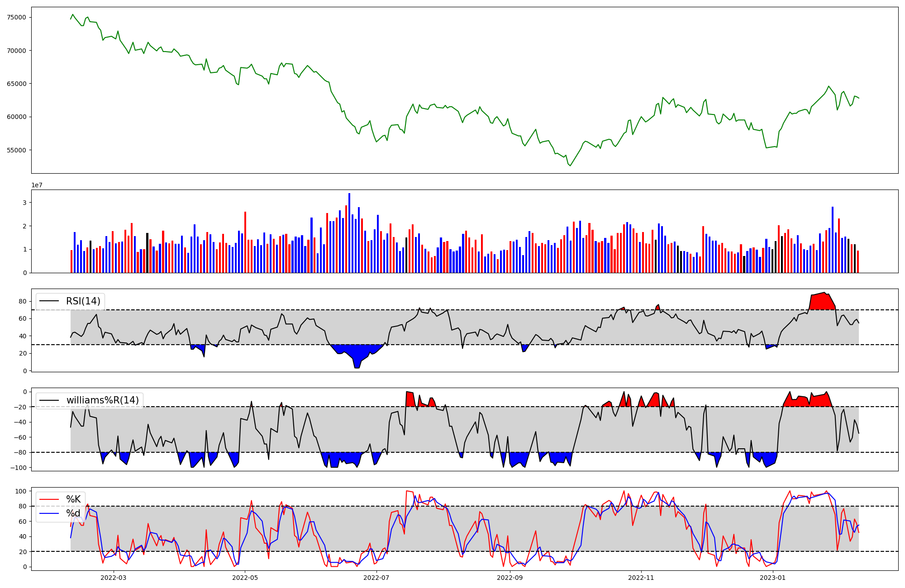The width and height of the screenshot is (905, 588).
Task: Click the volume axis label 3
Action: pyautogui.click(x=25, y=203)
